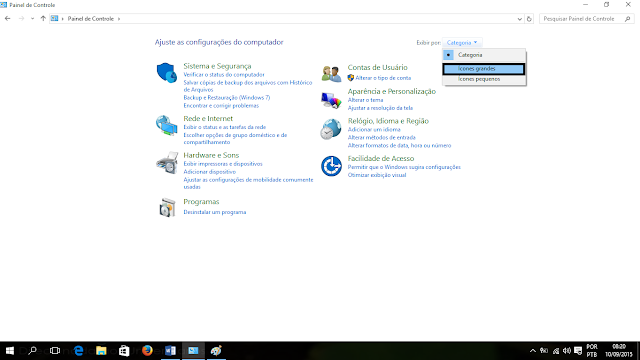Open File Explorer from taskbar
The image size is (640, 360).
(x=101, y=351)
